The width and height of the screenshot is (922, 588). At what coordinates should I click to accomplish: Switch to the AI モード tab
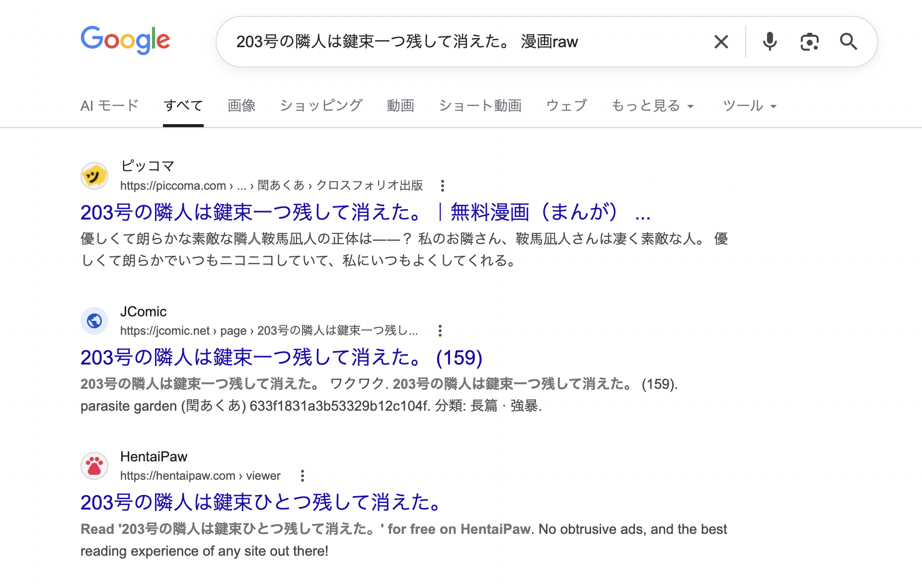coord(109,105)
